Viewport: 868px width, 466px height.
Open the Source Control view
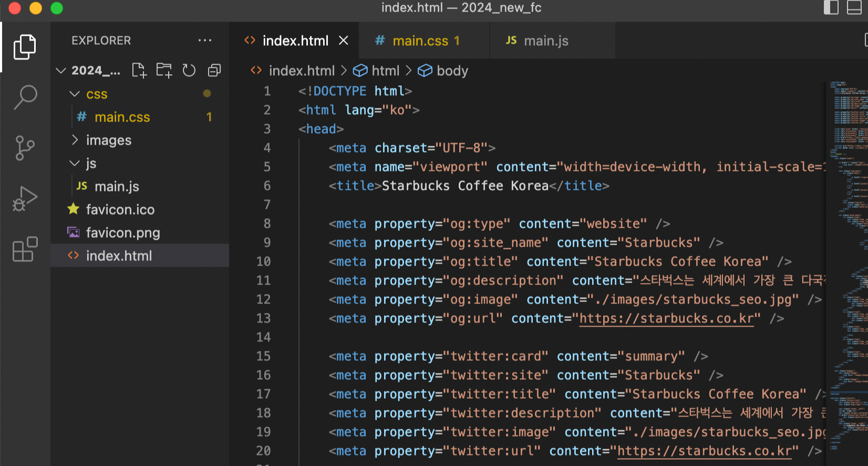pos(25,148)
